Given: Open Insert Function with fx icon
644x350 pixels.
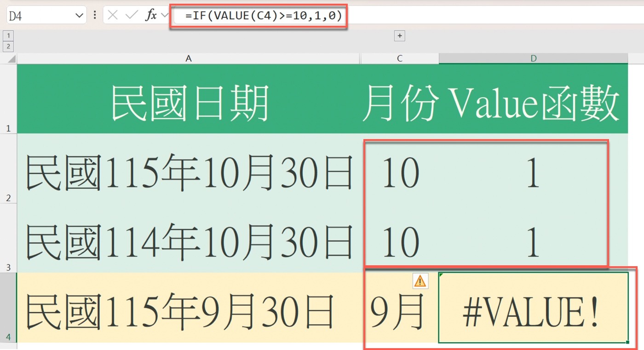Looking at the screenshot, I should click(x=151, y=16).
